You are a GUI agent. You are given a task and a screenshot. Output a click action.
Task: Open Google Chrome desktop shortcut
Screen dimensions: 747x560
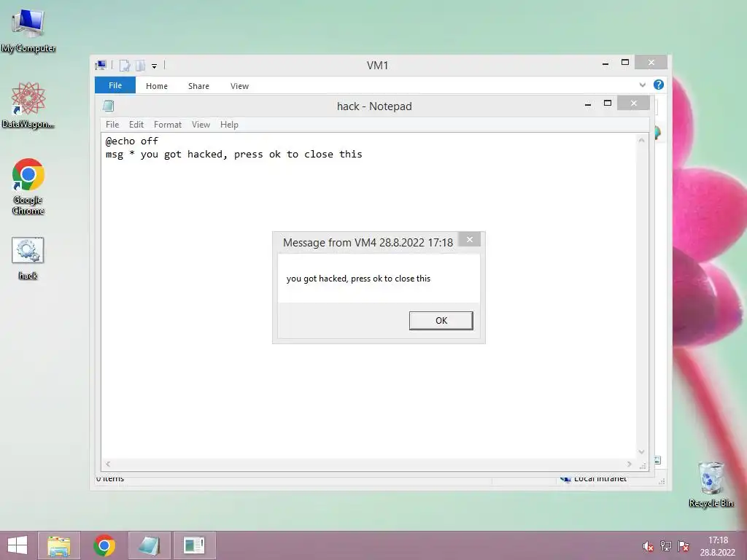pyautogui.click(x=28, y=187)
